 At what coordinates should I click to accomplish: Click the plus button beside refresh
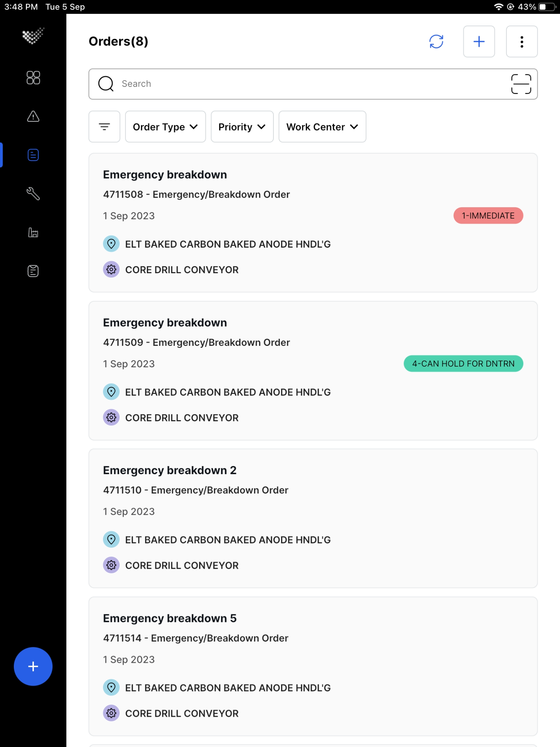(x=479, y=42)
